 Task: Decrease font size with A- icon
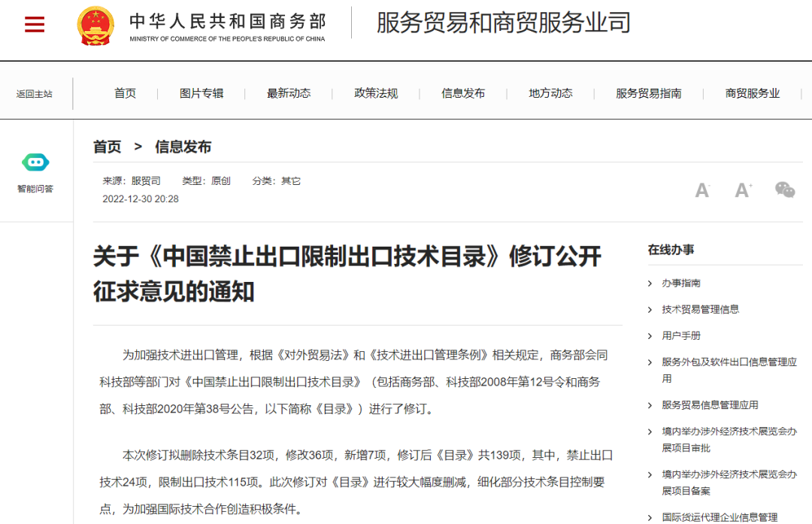[702, 190]
